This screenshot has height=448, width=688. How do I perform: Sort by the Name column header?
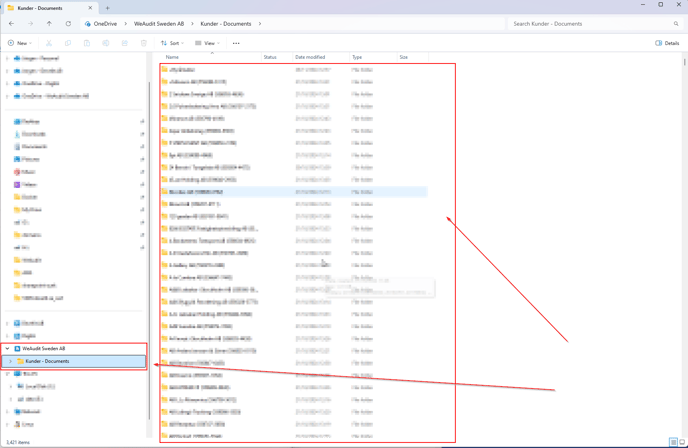point(172,57)
